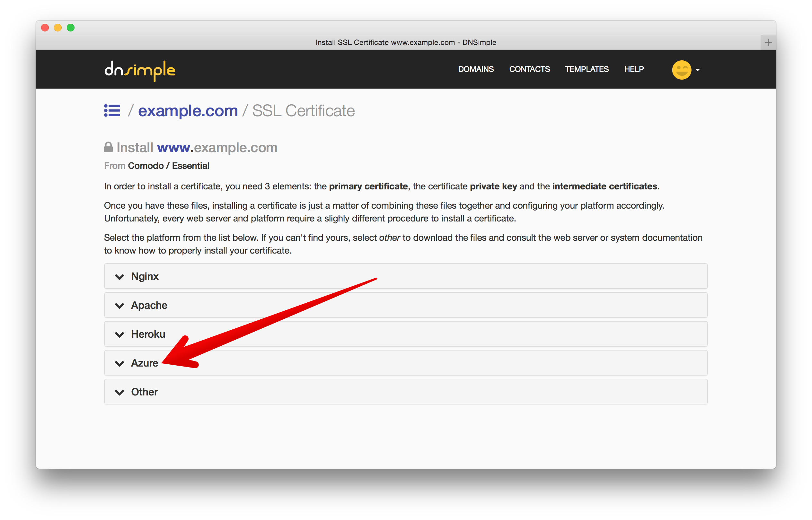Click the Nginx chevron icon
812x520 pixels.
point(119,277)
